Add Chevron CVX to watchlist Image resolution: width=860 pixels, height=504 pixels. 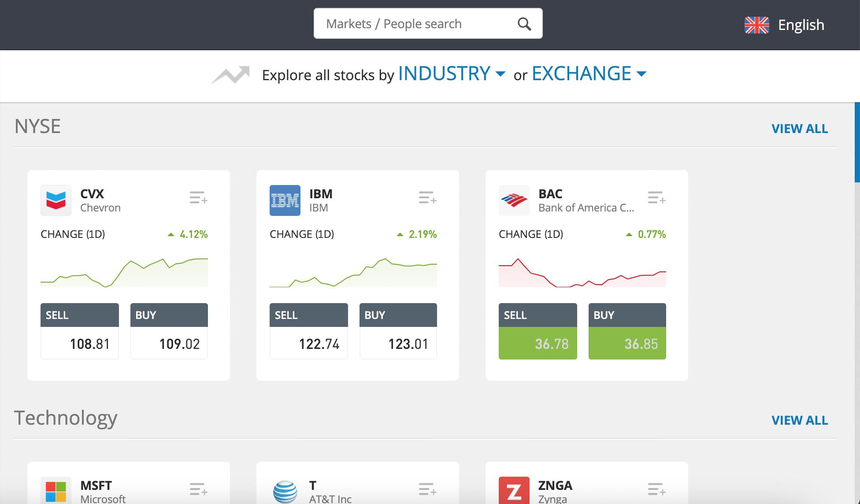click(199, 197)
